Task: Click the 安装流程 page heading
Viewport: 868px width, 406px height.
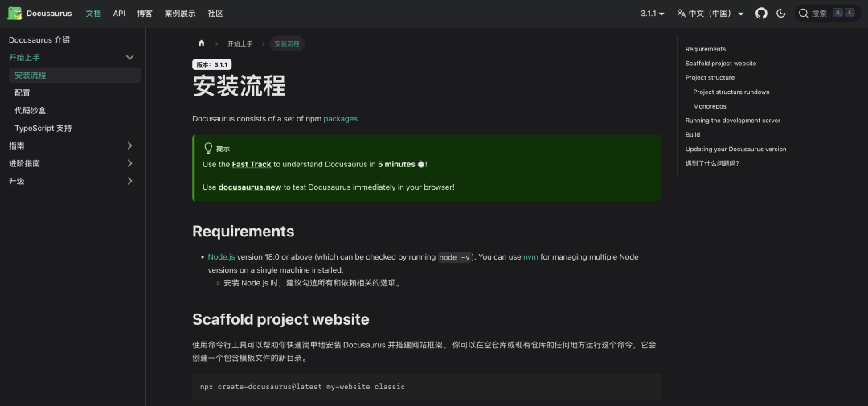Action: click(x=240, y=86)
